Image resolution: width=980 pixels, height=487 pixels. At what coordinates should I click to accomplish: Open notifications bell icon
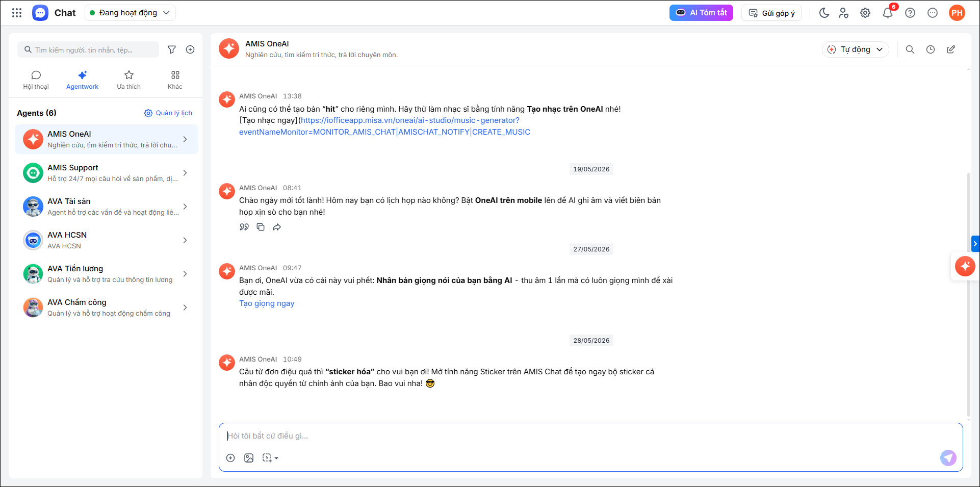click(888, 13)
